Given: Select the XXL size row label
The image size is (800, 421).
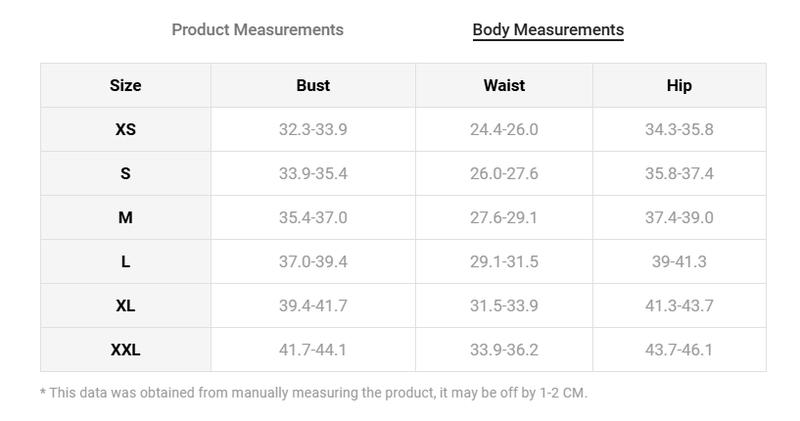Looking at the screenshot, I should 126,350.
